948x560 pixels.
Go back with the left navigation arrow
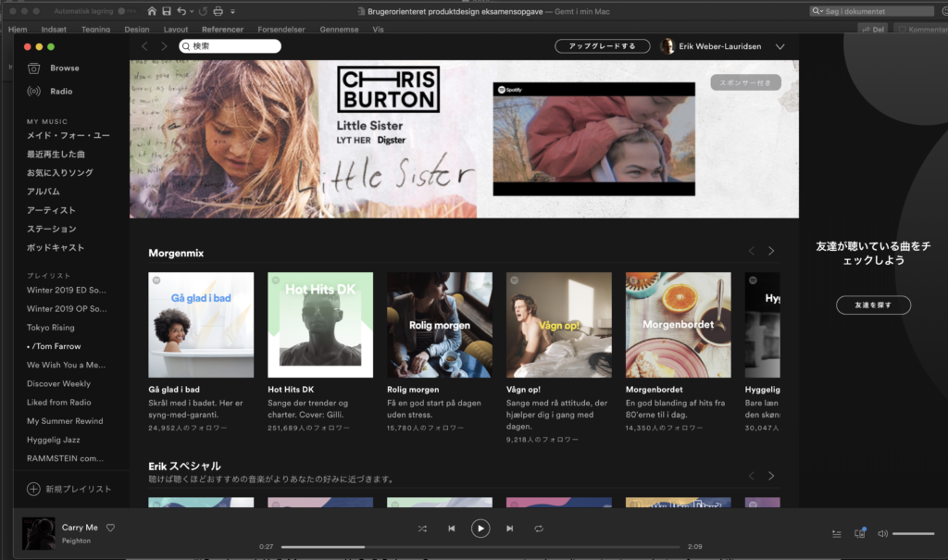(144, 46)
